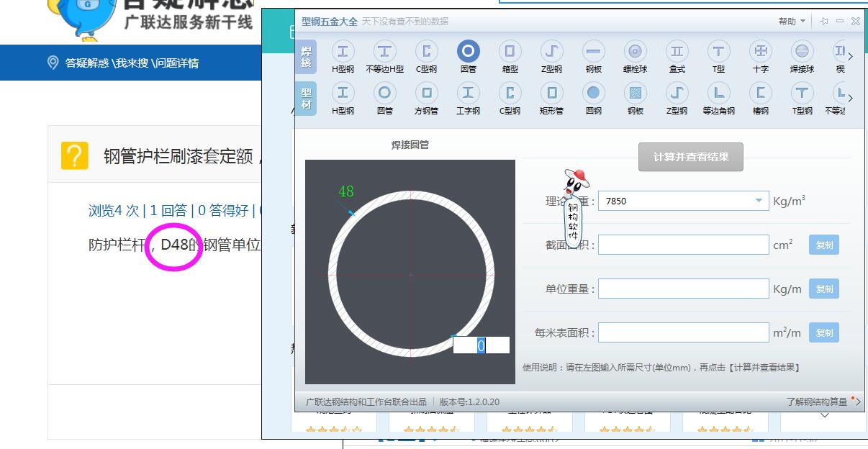Copy the 截面面积 value
868x449 pixels.
824,245
